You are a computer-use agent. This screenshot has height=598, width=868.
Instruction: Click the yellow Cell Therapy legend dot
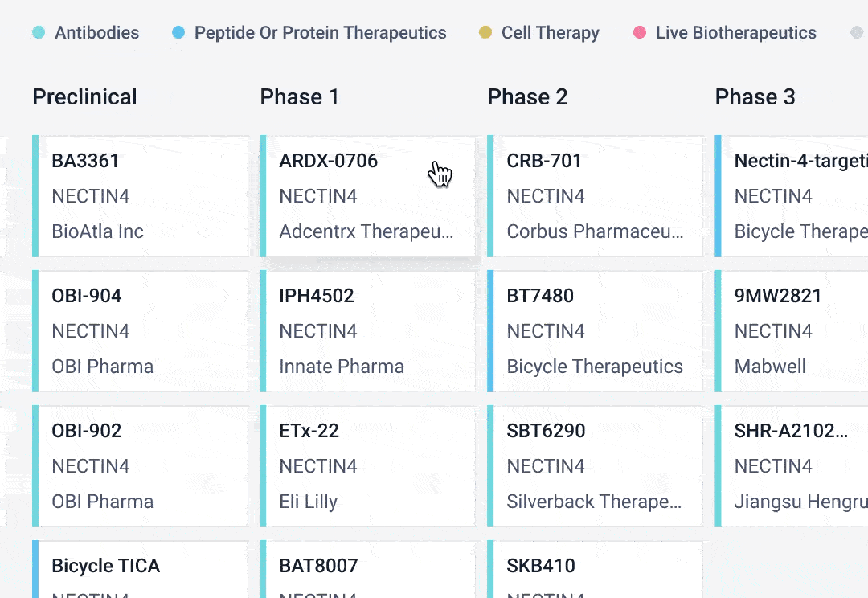[x=485, y=33]
